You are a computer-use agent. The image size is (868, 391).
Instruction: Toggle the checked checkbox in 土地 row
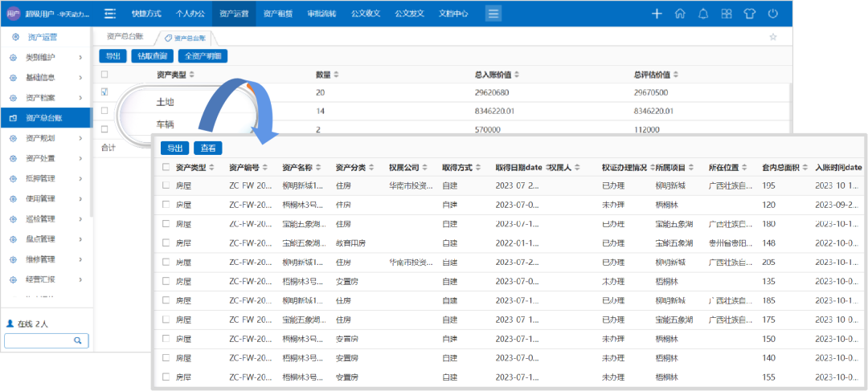104,92
